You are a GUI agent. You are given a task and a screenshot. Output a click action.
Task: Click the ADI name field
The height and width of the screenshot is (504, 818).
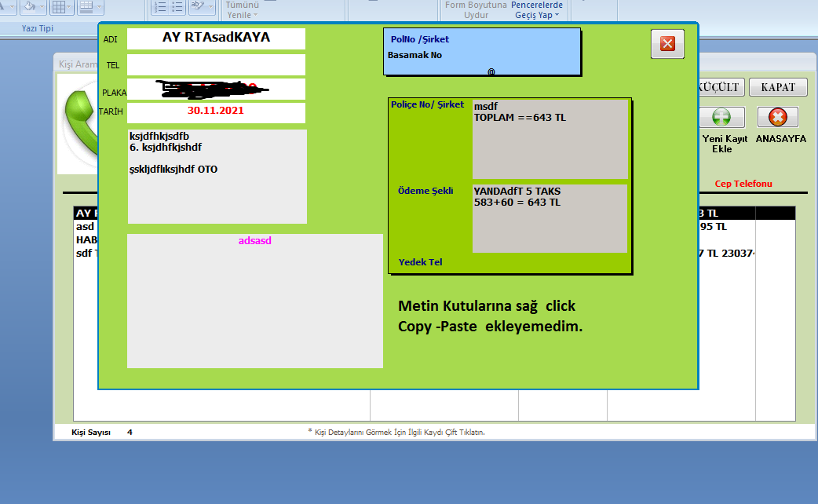[x=216, y=38]
